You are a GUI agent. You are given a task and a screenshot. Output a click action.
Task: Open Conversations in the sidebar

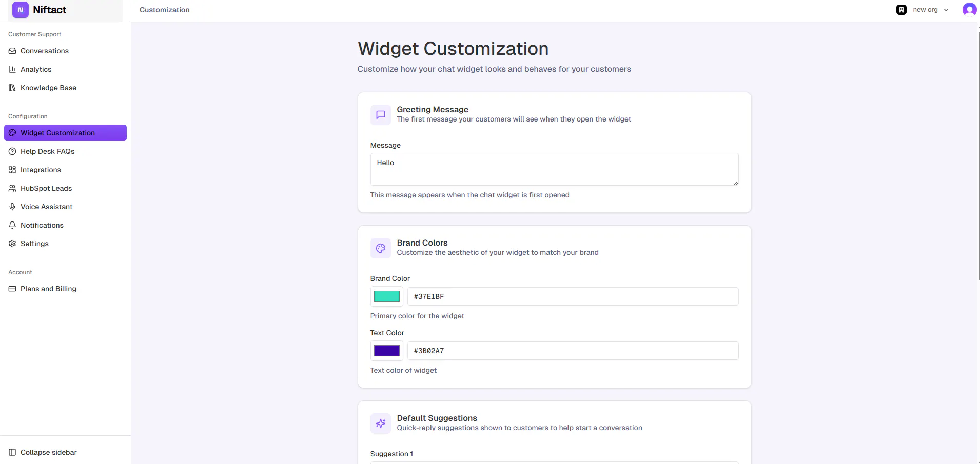[x=65, y=51]
